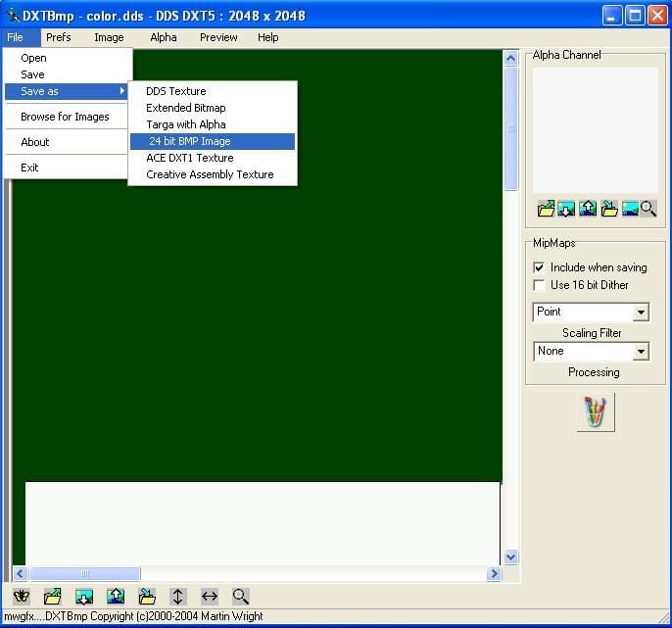The height and width of the screenshot is (628, 672).
Task: Open the Prefs menu
Action: 59,37
